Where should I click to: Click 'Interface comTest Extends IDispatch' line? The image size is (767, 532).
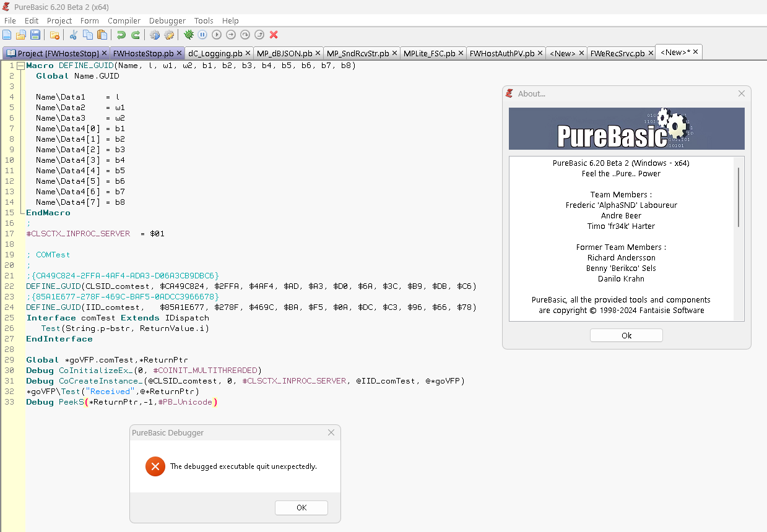tap(118, 318)
